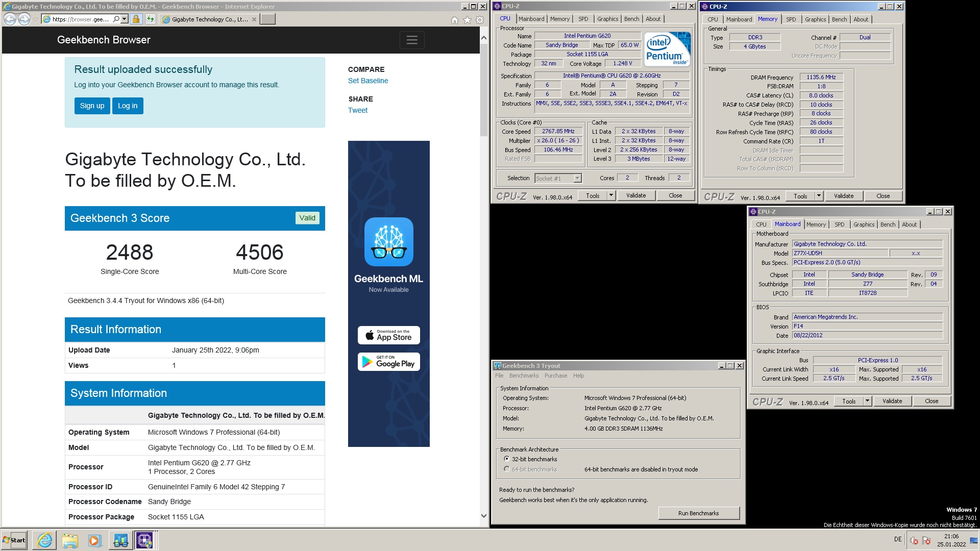Open Mainboard tab in CPU tab CPU-Z window

[x=531, y=19]
